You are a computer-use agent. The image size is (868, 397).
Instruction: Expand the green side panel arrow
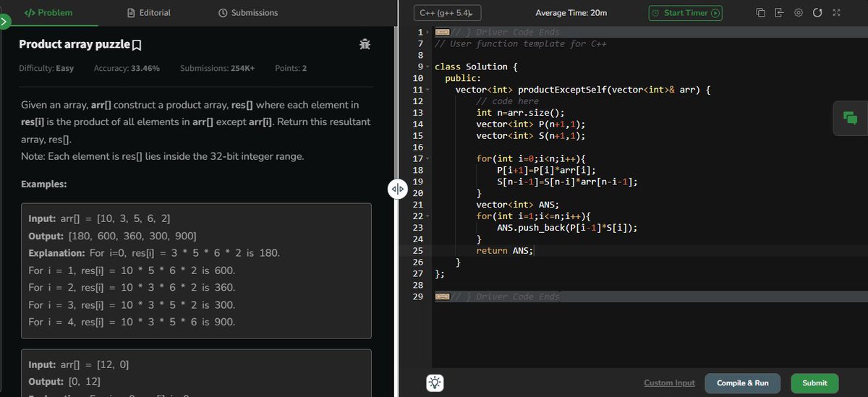point(4,22)
